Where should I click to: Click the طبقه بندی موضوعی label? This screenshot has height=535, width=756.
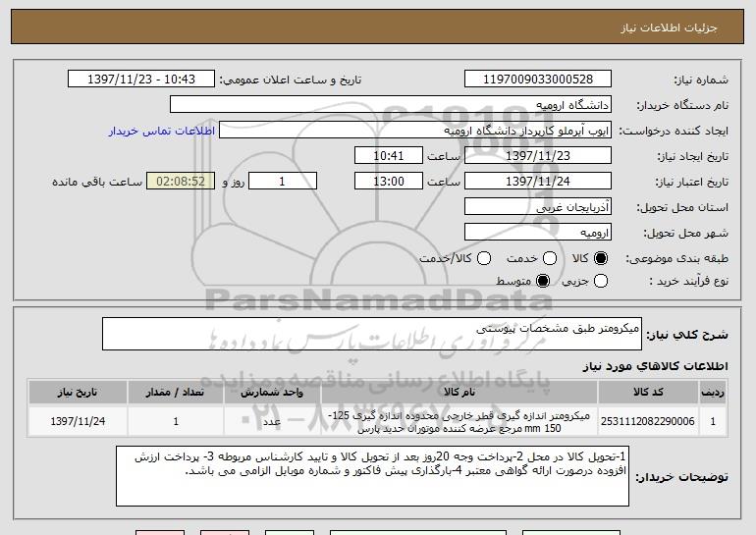tap(676, 259)
